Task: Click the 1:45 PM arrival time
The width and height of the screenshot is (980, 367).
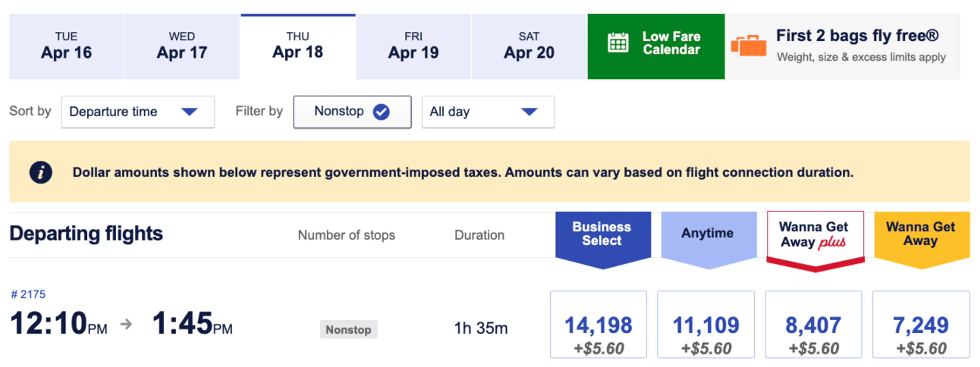Action: 192,323
